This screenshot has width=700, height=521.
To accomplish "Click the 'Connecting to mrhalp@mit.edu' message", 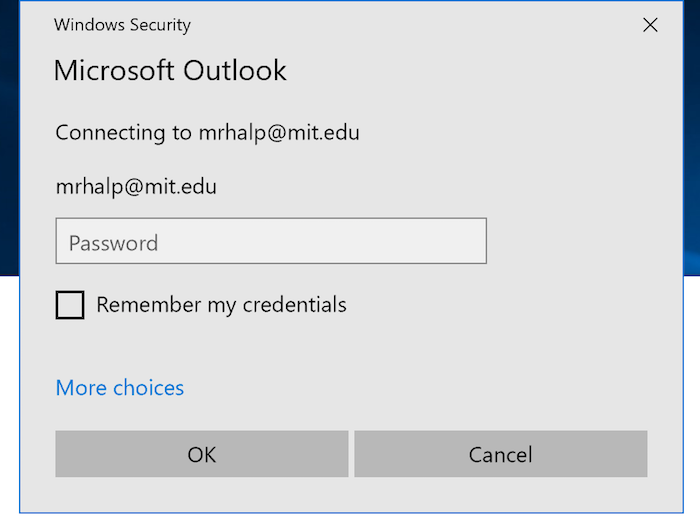I will pyautogui.click(x=207, y=133).
